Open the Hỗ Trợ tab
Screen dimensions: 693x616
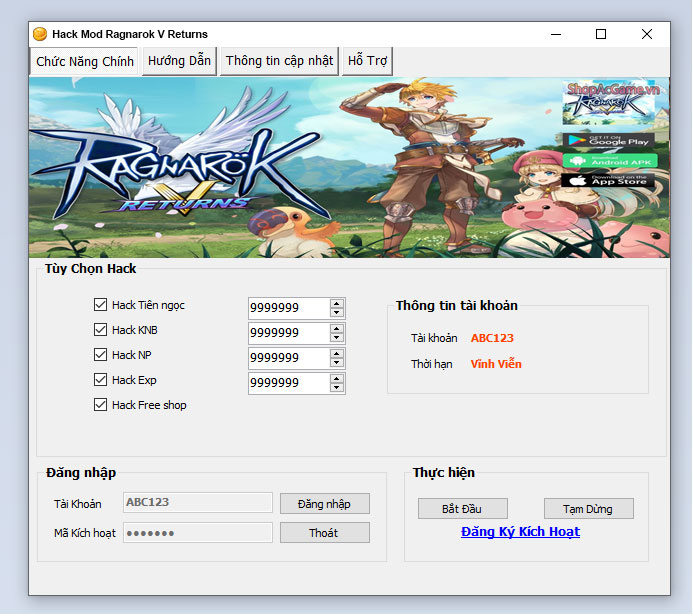point(367,61)
